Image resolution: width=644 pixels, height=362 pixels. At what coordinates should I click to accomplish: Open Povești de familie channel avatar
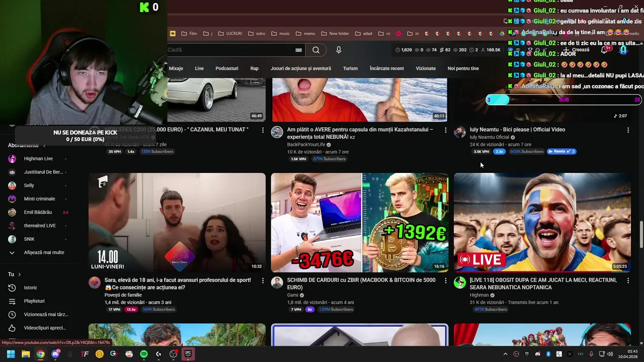(x=95, y=283)
